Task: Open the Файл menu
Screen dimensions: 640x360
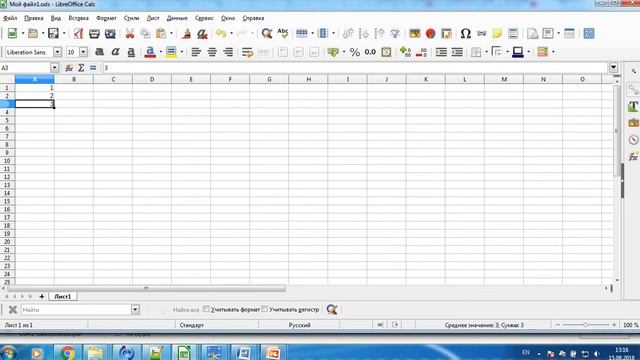Action: click(x=10, y=18)
